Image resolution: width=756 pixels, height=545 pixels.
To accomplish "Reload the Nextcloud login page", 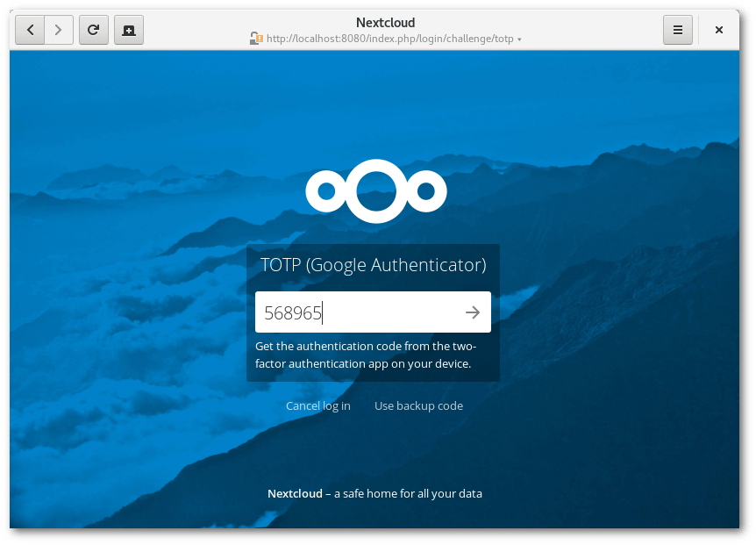I will click(94, 30).
